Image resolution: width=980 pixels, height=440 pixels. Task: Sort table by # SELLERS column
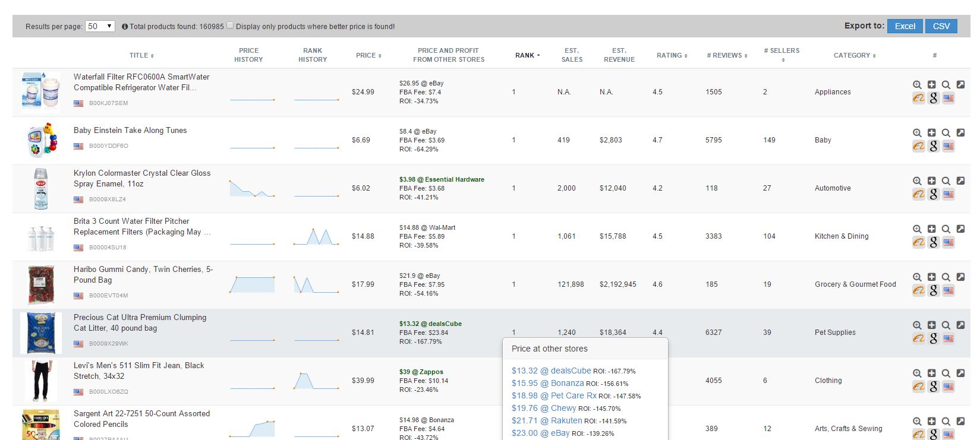tap(782, 55)
